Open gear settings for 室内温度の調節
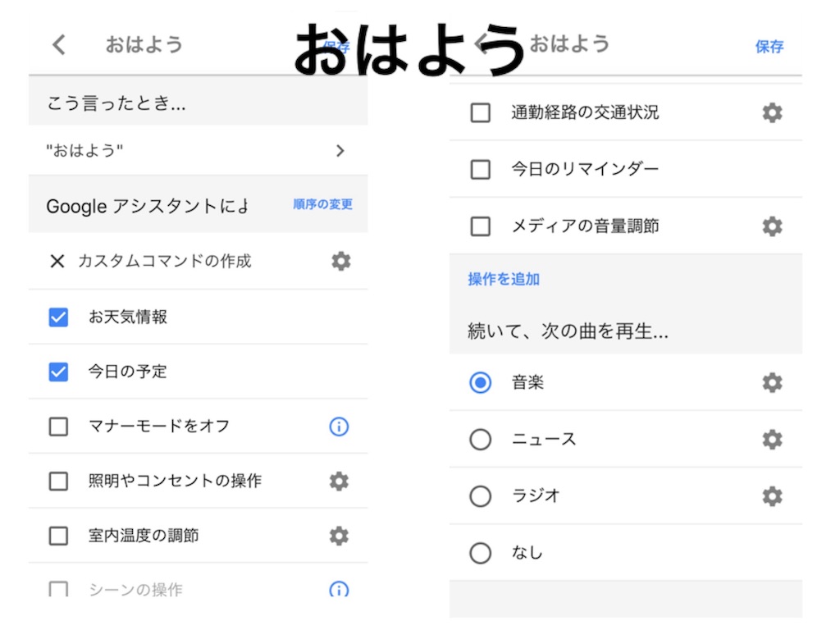This screenshot has height=630, width=840. (339, 536)
